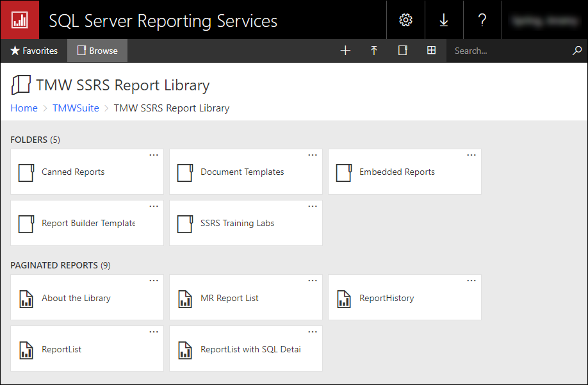Go to Home breadcrumb link
The image size is (588, 385).
pyautogui.click(x=24, y=108)
